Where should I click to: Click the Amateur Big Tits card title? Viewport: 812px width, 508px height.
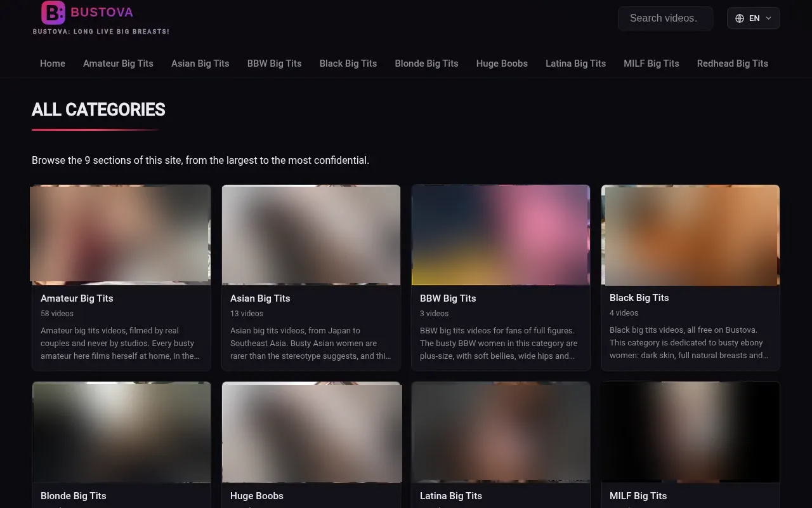77,298
